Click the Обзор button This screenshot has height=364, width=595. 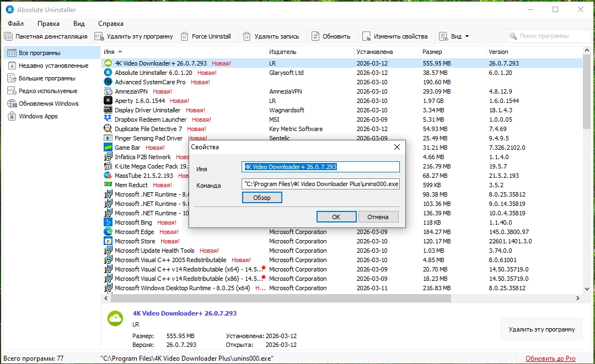coord(262,198)
